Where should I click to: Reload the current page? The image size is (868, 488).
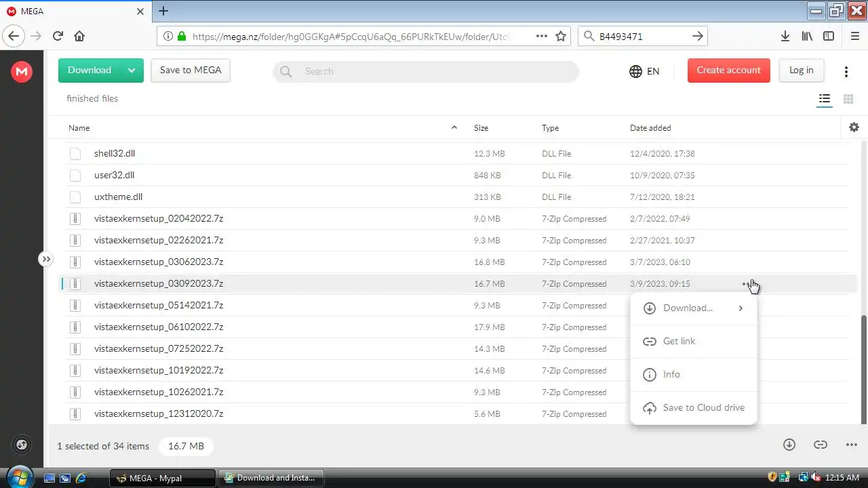pos(58,37)
